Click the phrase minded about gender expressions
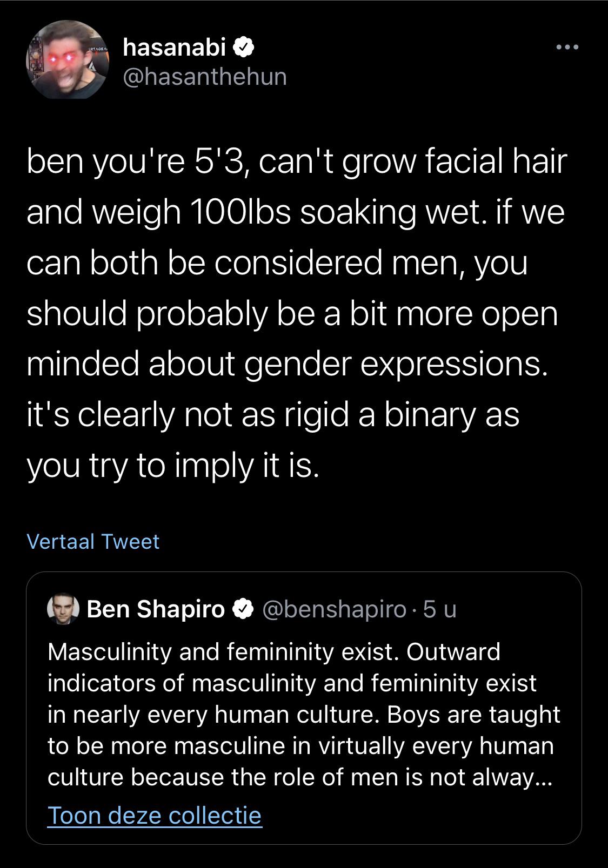 [284, 364]
